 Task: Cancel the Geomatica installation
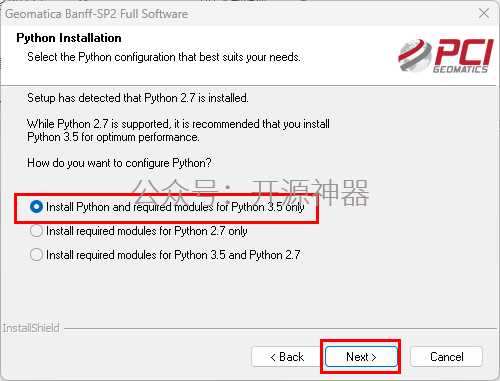[446, 357]
